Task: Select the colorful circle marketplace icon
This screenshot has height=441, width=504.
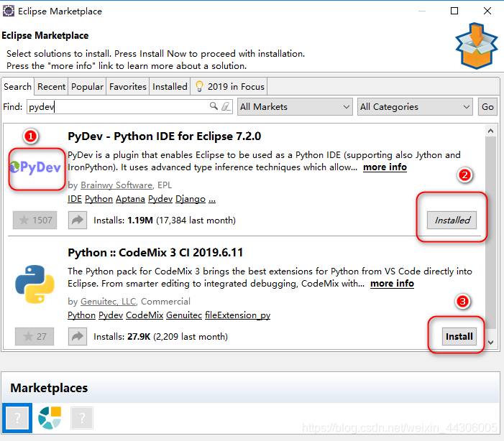Action: coord(50,418)
